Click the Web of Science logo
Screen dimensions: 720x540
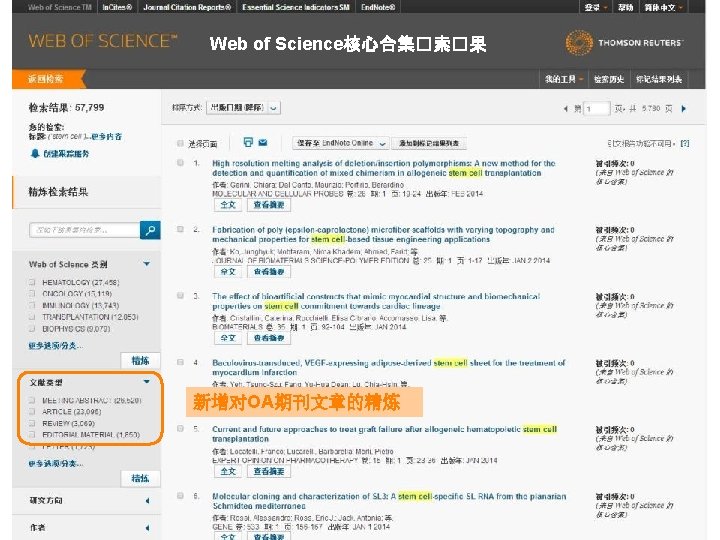(x=103, y=41)
